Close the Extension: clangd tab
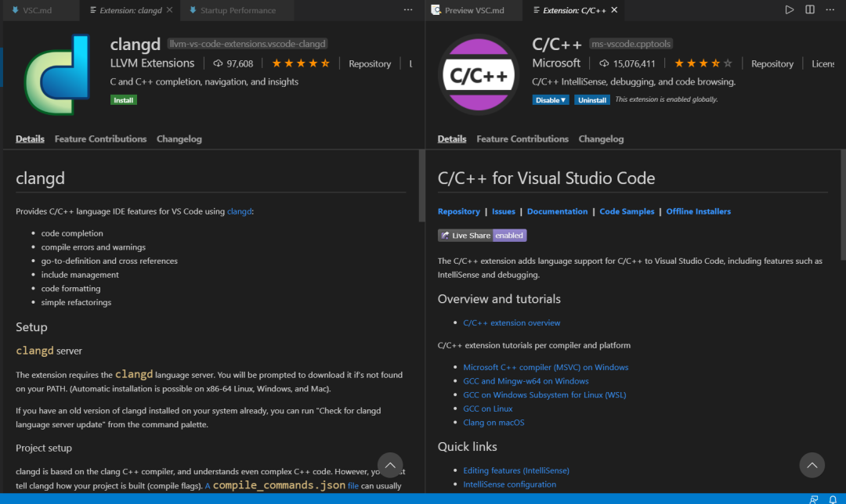The image size is (846, 504). pos(169,10)
